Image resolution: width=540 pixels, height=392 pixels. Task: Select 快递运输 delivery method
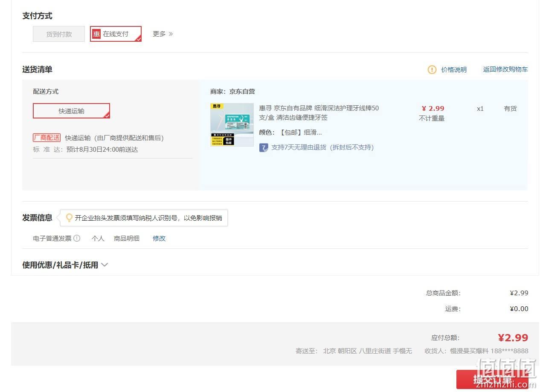(x=71, y=111)
